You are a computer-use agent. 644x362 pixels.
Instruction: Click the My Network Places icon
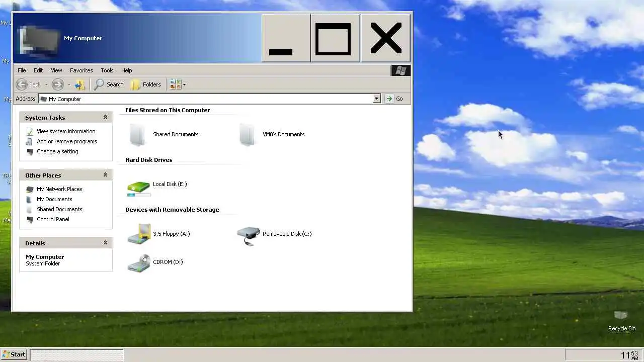[x=30, y=189]
